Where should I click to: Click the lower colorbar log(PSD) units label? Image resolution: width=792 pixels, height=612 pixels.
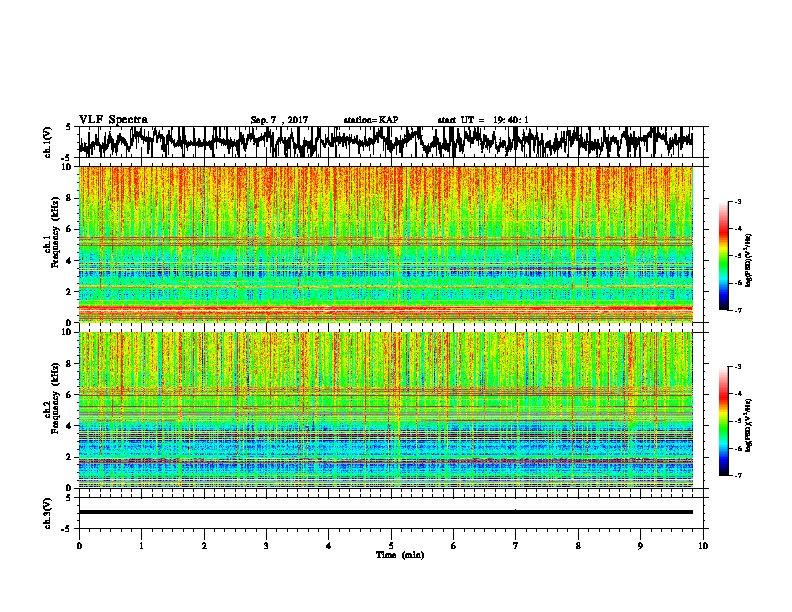pos(749,425)
